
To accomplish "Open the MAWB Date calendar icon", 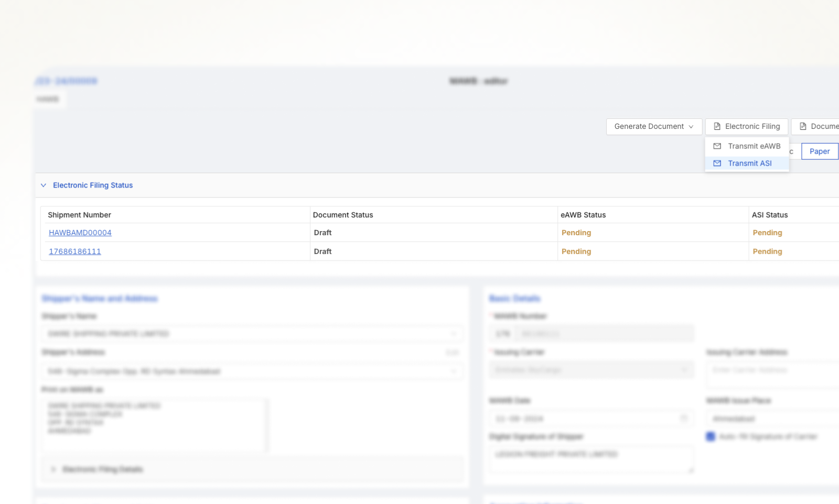I will [683, 418].
